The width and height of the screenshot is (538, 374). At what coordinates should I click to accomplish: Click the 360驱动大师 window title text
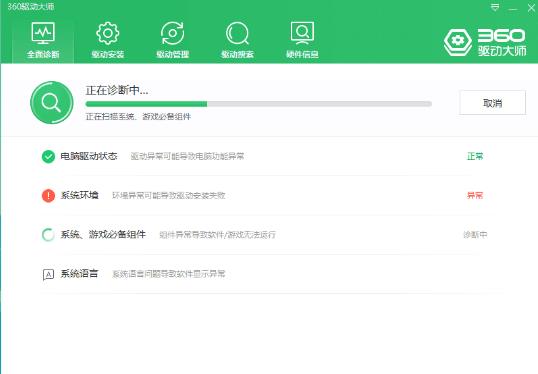pos(31,7)
